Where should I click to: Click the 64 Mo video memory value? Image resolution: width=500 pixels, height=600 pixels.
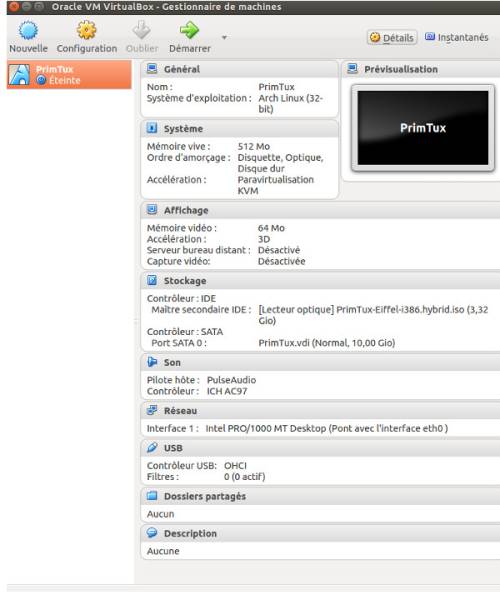[271, 228]
